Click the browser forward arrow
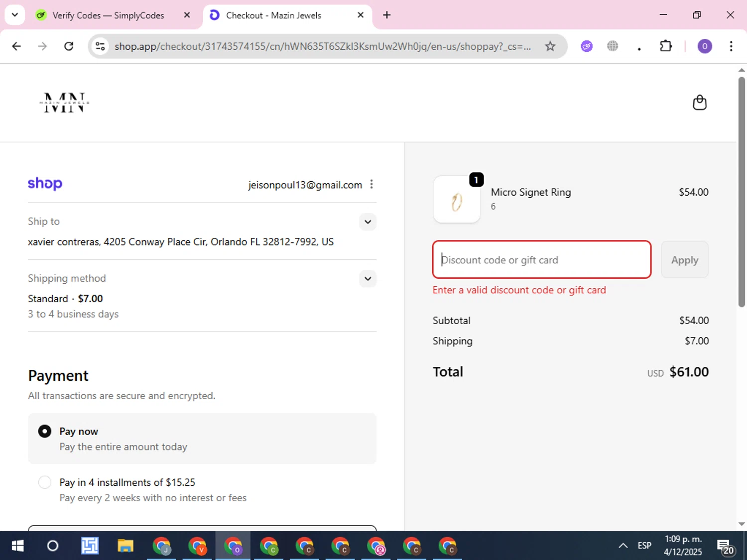 (42, 46)
